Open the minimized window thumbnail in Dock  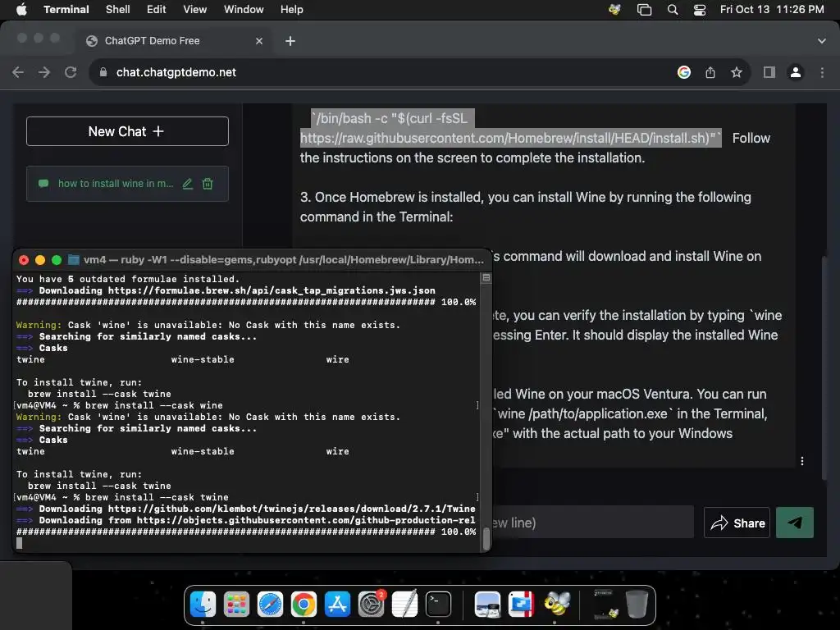pos(605,605)
